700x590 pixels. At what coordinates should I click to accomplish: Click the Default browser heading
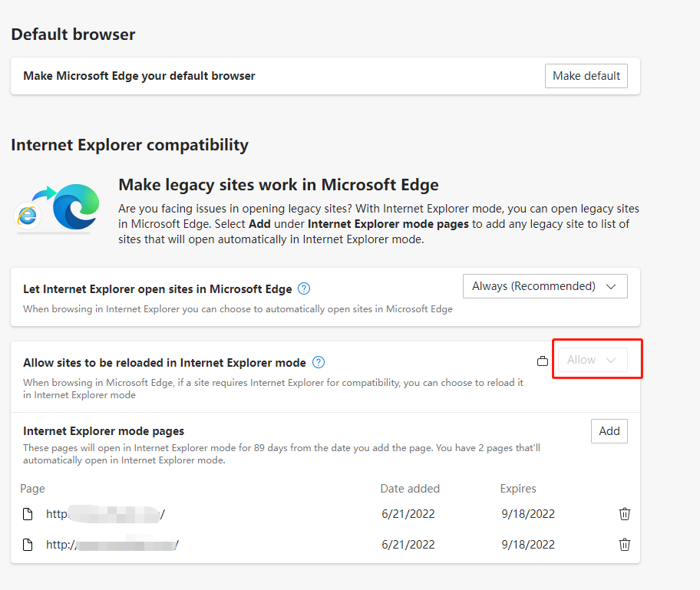pos(73,35)
